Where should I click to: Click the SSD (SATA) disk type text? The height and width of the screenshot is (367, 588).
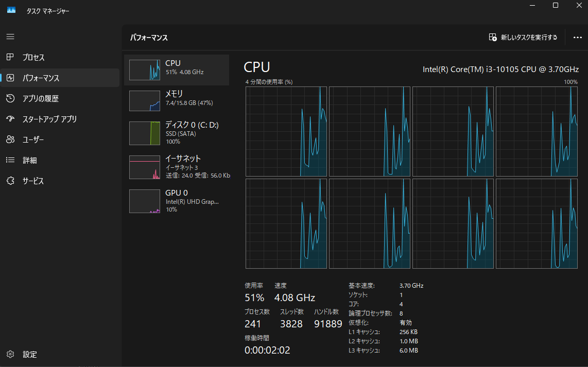point(181,134)
